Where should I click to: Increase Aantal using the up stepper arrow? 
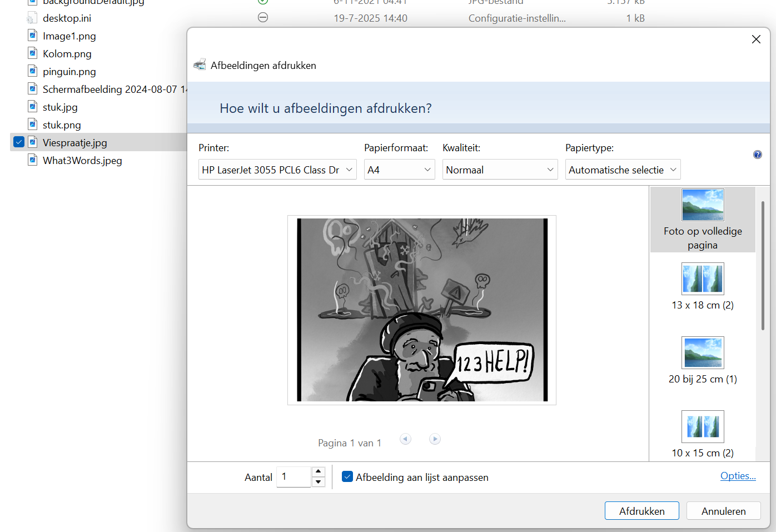pyautogui.click(x=318, y=470)
